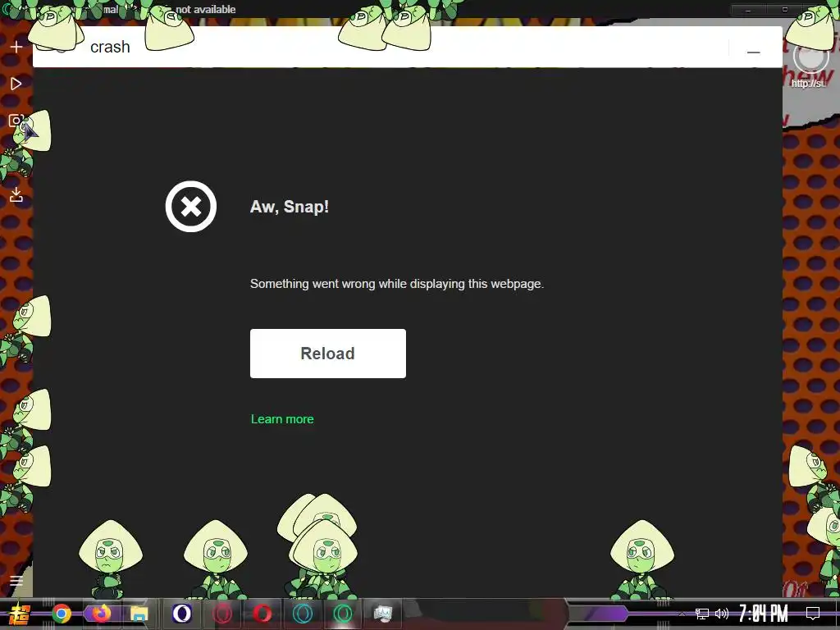Viewport: 840px width, 630px height.
Task: Open the snapshot camera sidebar icon
Action: [16, 121]
